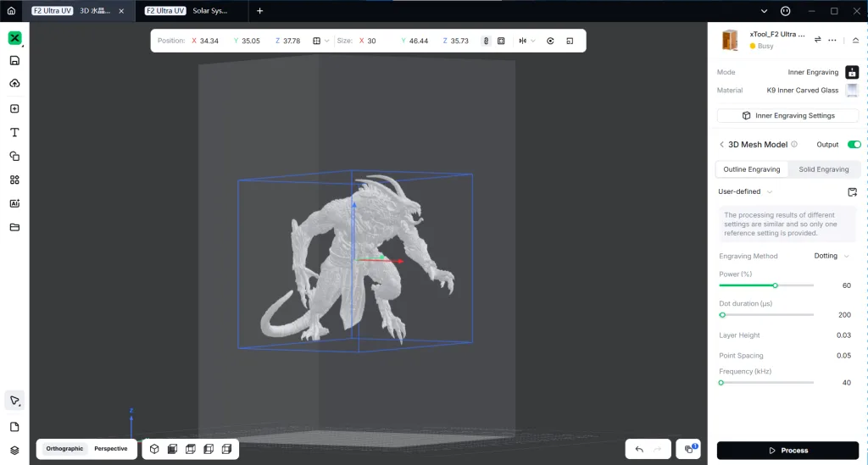This screenshot has width=868, height=465.
Task: Click the rightmost placement icon in top toolbar
Action: [x=570, y=41]
